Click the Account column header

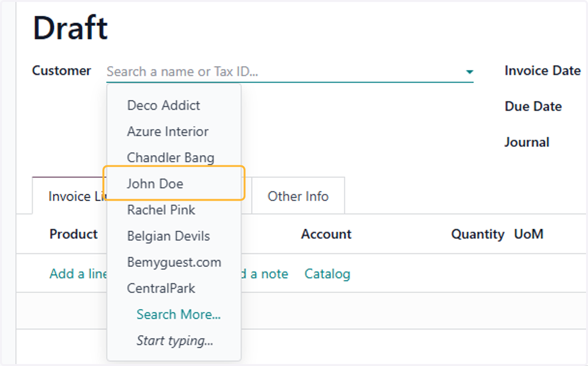coord(326,234)
